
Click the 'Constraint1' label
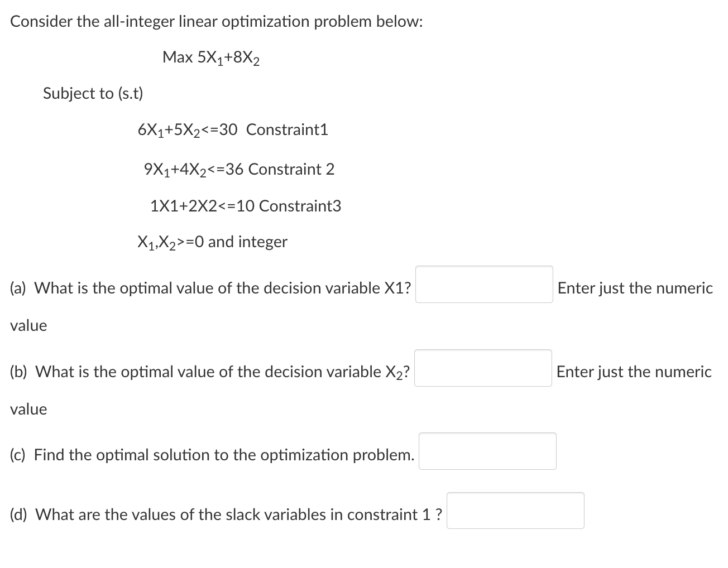(x=287, y=129)
